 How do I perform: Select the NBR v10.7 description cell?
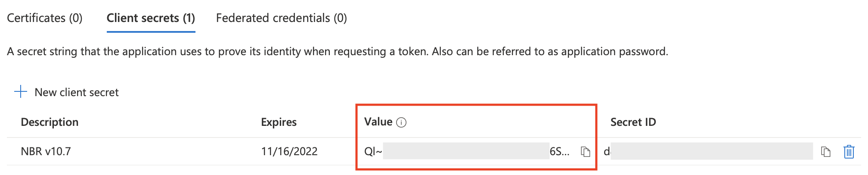coord(46,152)
